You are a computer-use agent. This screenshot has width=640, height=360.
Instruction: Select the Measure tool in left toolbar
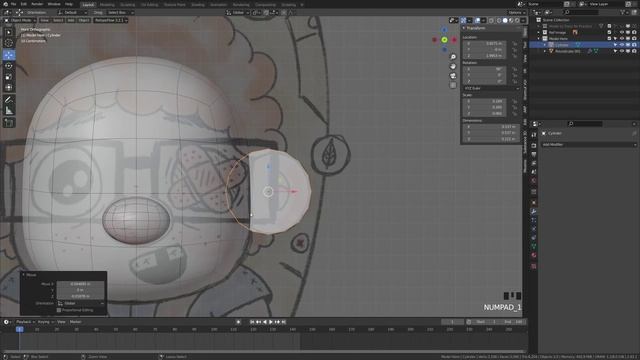point(9,111)
